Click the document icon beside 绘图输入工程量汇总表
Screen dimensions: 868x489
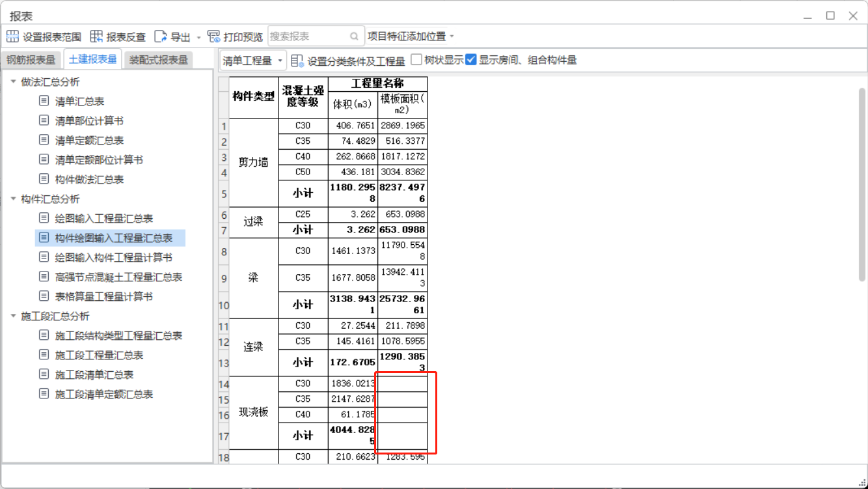tap(44, 218)
